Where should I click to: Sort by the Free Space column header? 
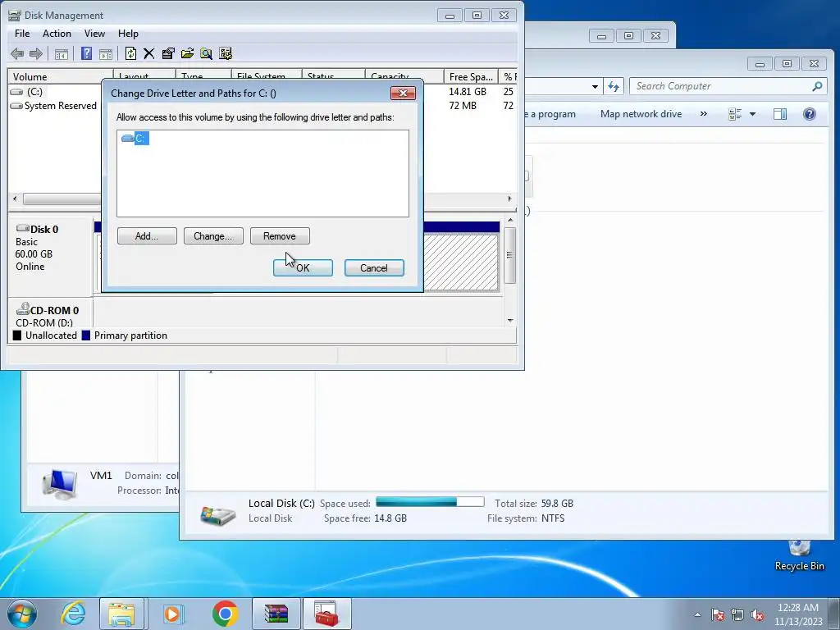click(x=471, y=76)
